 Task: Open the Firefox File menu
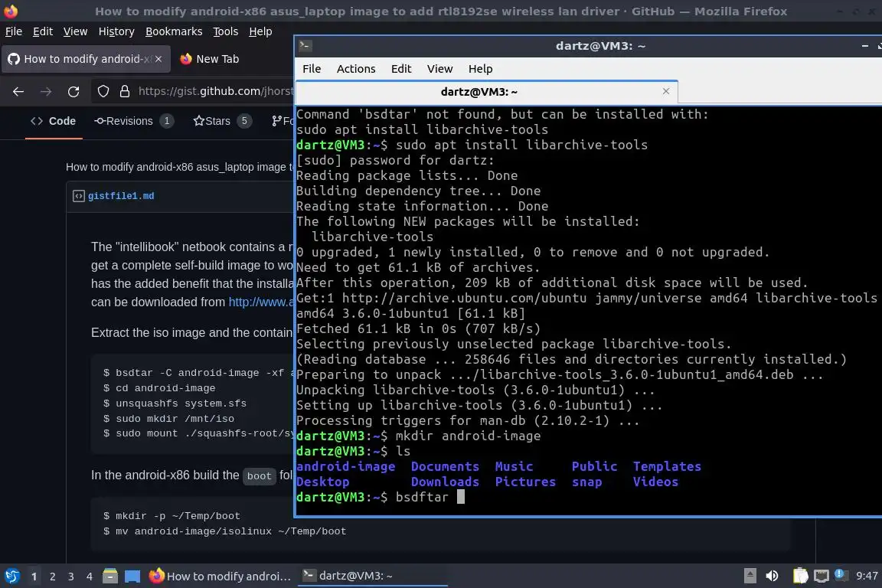click(14, 31)
